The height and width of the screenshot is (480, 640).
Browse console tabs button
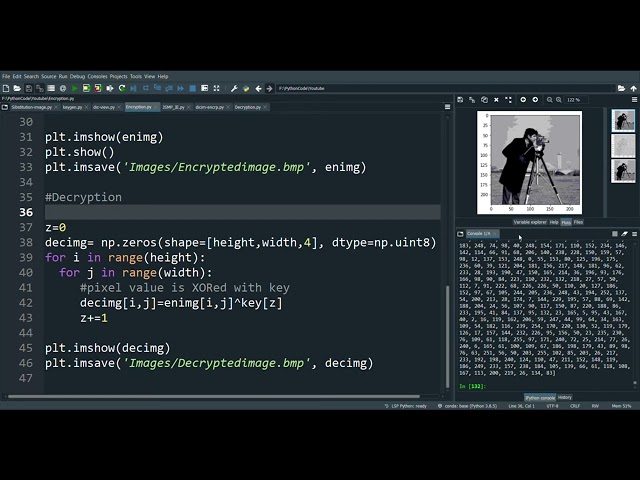[x=460, y=234]
